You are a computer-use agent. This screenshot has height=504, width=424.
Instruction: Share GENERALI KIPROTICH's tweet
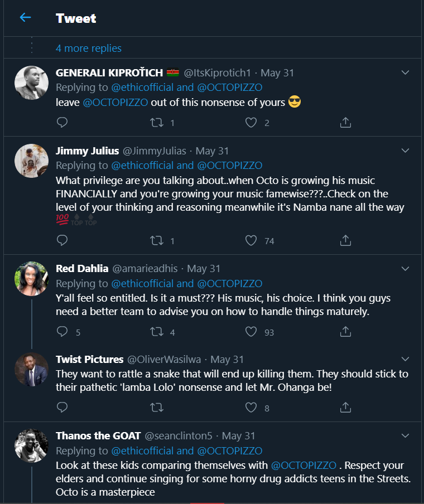pyautogui.click(x=345, y=122)
